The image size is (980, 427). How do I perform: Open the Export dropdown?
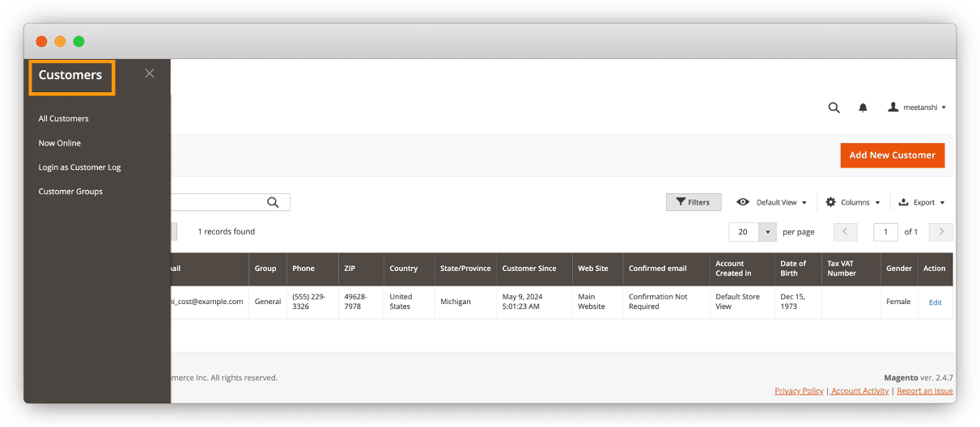click(922, 202)
